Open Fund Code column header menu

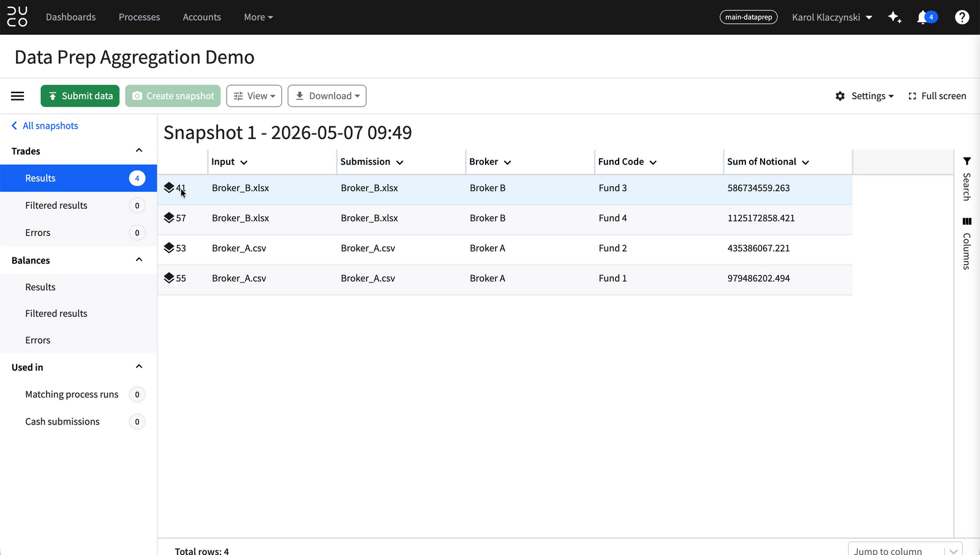pyautogui.click(x=653, y=162)
